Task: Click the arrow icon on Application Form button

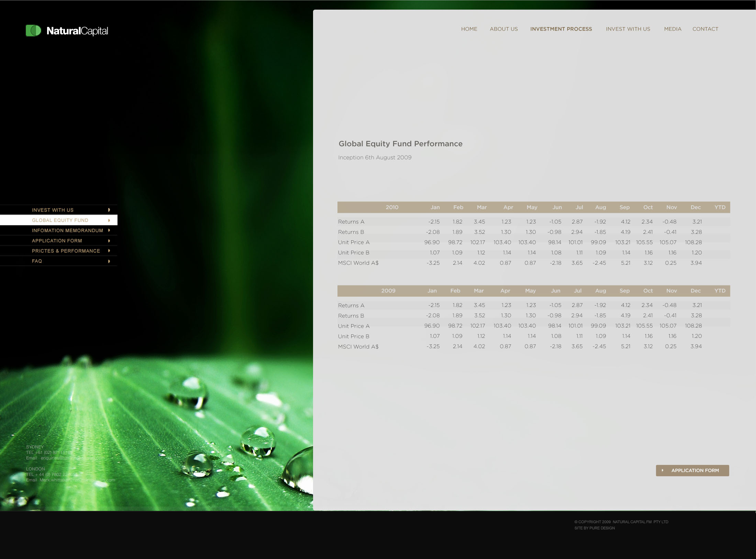Action: click(x=662, y=470)
